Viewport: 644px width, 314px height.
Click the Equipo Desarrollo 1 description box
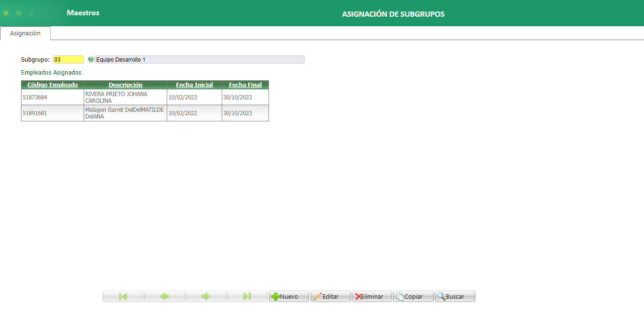201,59
